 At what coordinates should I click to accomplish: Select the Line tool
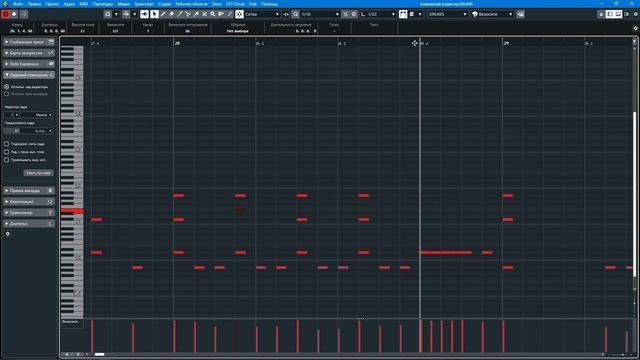(230, 14)
